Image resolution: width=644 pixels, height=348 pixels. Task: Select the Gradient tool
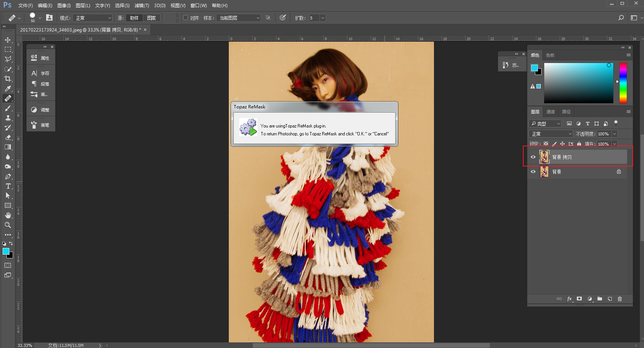pyautogui.click(x=8, y=147)
